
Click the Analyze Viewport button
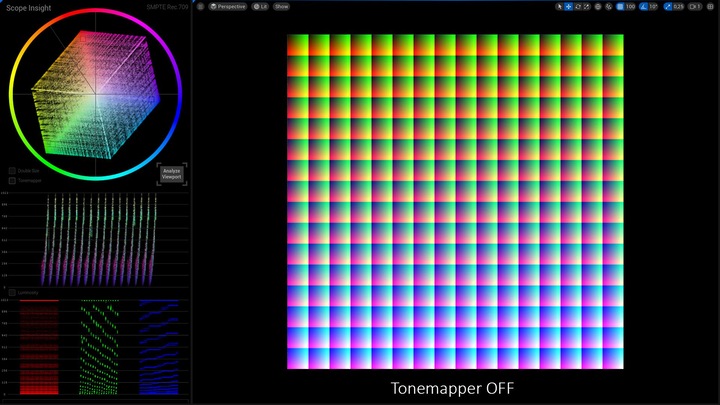(172, 174)
